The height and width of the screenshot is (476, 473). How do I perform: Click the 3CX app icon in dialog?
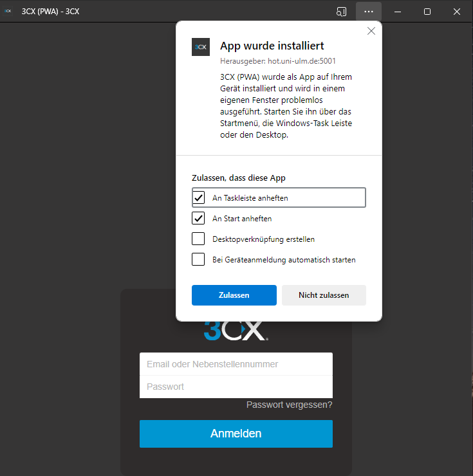(x=201, y=47)
